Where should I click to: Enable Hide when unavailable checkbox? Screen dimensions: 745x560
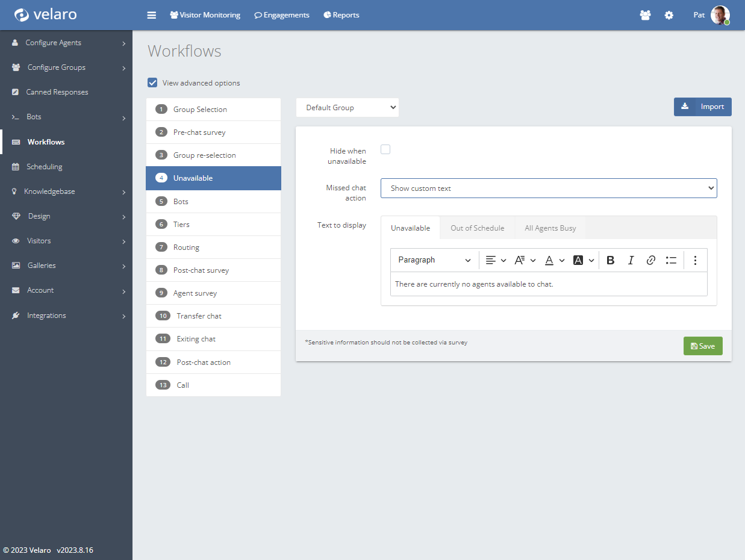(385, 149)
